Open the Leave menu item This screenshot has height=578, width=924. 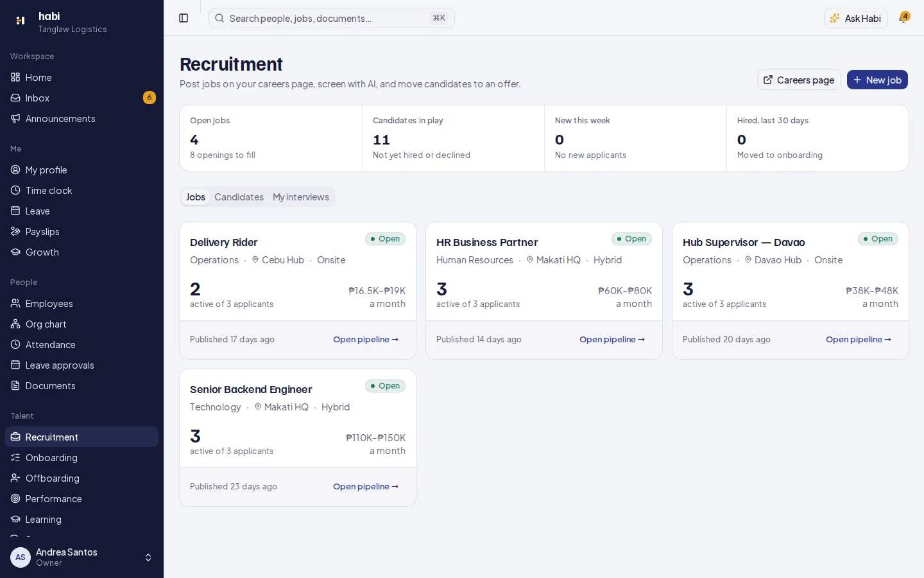point(81,211)
